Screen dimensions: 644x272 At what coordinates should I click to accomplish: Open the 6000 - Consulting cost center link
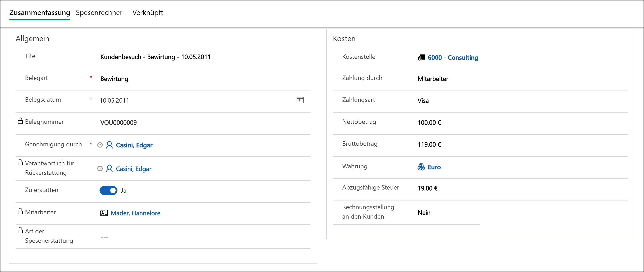pyautogui.click(x=453, y=57)
